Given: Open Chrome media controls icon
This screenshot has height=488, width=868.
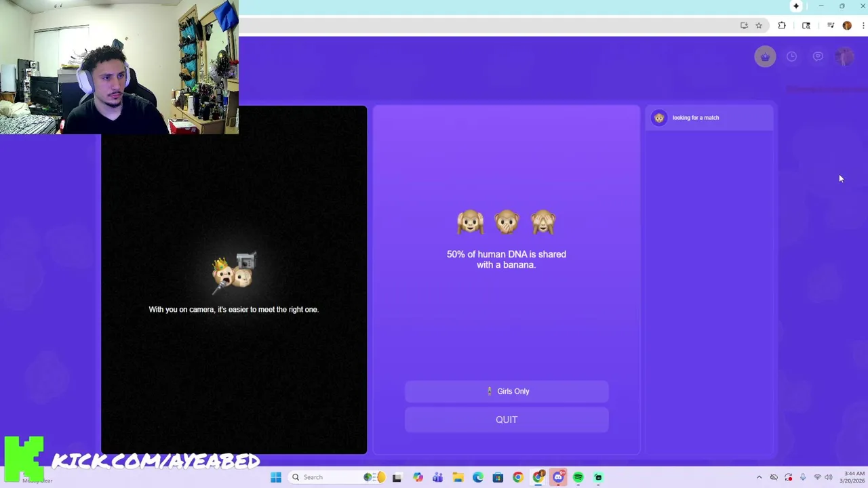Looking at the screenshot, I should [830, 26].
